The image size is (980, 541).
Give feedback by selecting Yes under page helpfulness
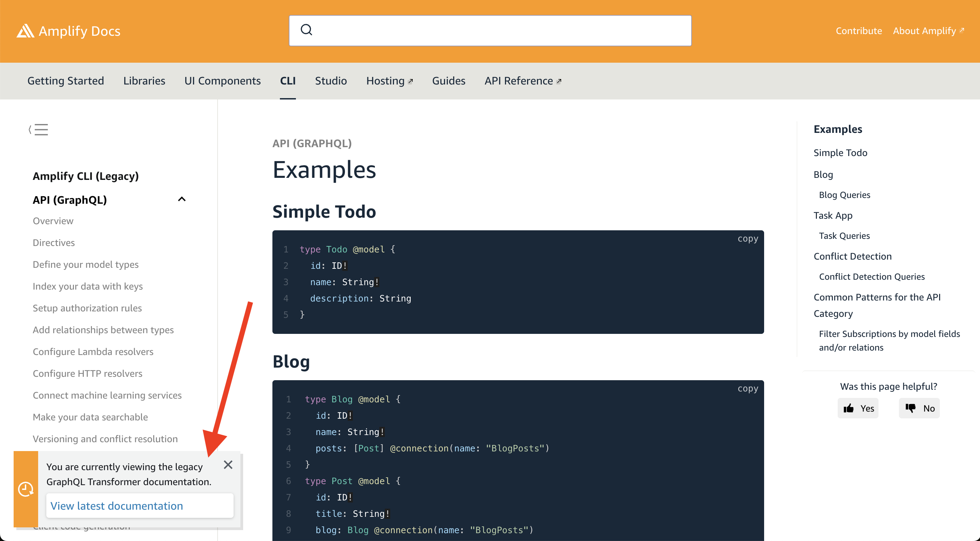858,408
